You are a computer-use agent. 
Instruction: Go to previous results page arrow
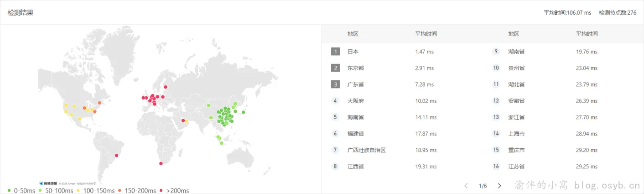[x=466, y=186]
